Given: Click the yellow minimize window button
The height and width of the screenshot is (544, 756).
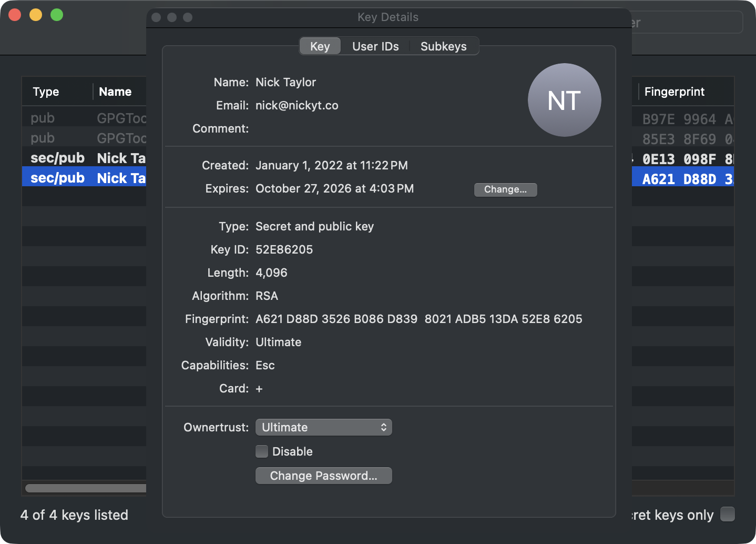Looking at the screenshot, I should tap(36, 15).
